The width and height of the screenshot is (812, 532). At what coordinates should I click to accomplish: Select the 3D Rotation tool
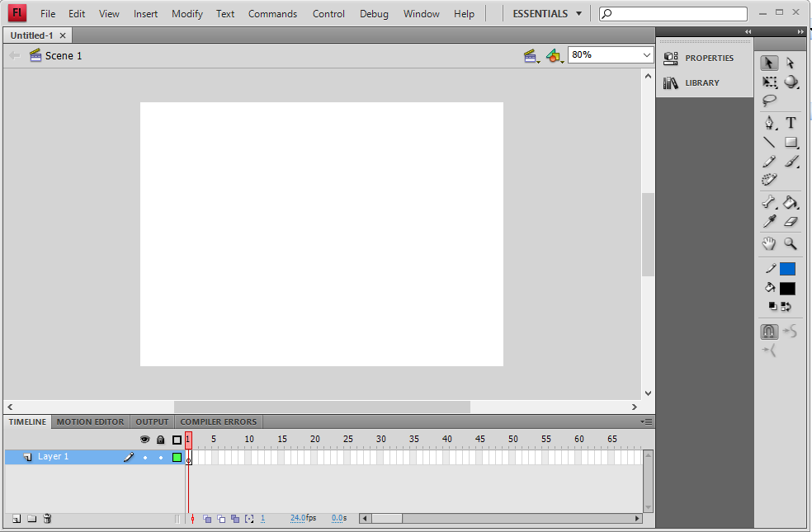[x=791, y=82]
